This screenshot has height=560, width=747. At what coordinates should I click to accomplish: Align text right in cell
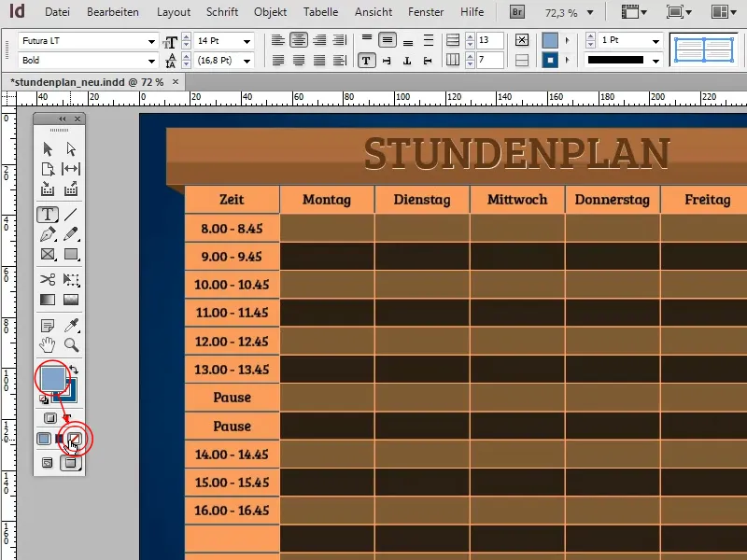319,40
